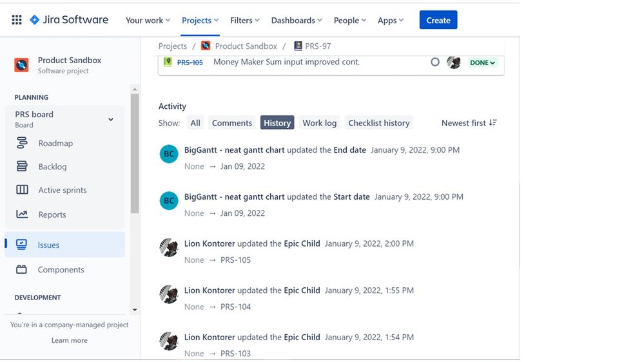
Task: Click the Roadmap icon
Action: [22, 143]
